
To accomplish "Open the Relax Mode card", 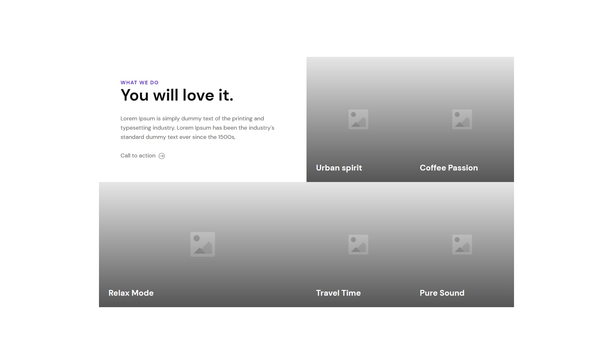I will [203, 245].
